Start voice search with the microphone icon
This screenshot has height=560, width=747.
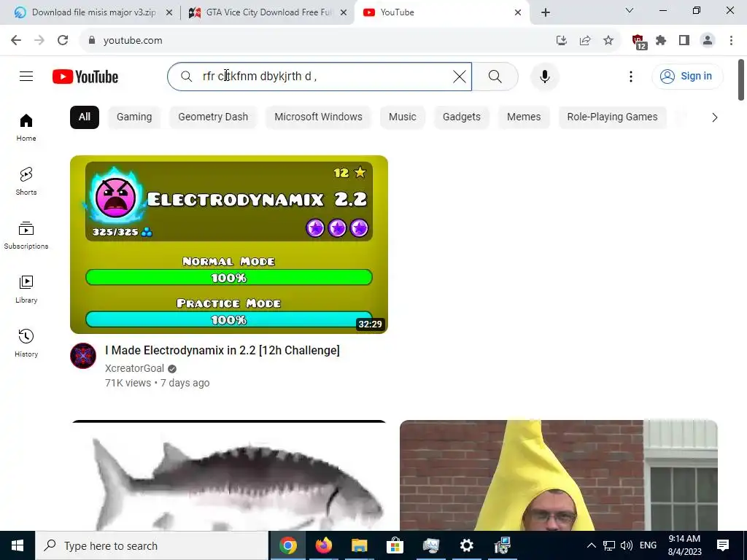(x=544, y=76)
